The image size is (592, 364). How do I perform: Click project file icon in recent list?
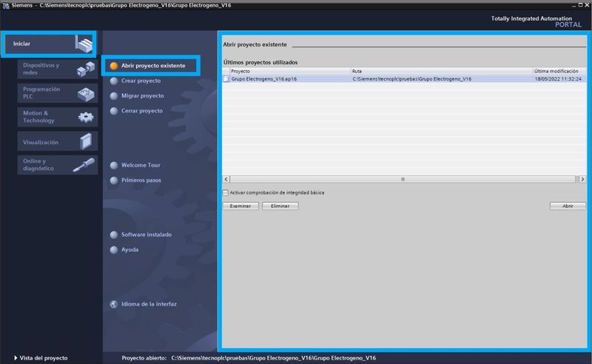(226, 79)
